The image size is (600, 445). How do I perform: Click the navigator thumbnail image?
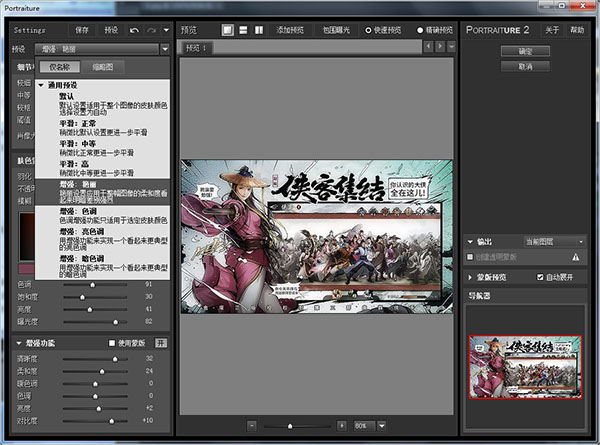525,367
